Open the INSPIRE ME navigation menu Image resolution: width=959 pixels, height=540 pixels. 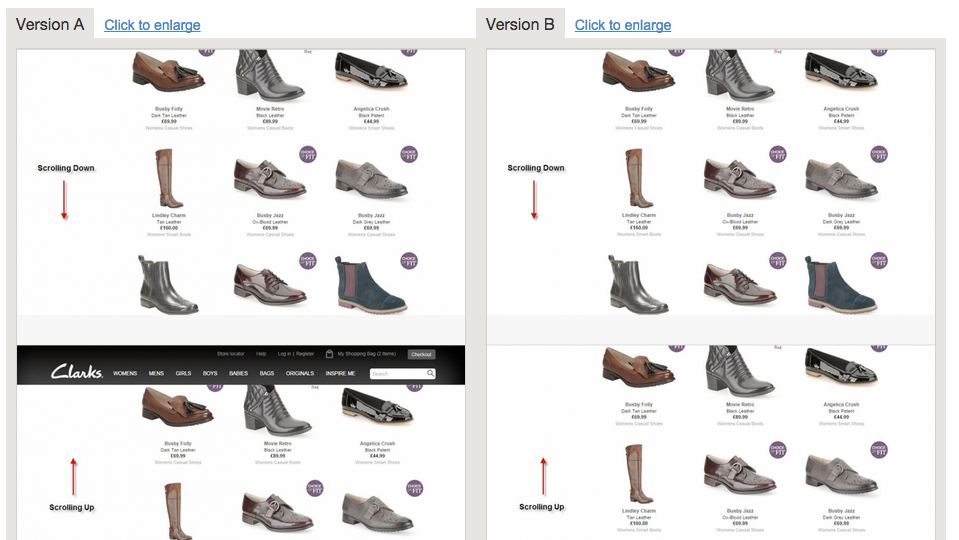click(341, 373)
